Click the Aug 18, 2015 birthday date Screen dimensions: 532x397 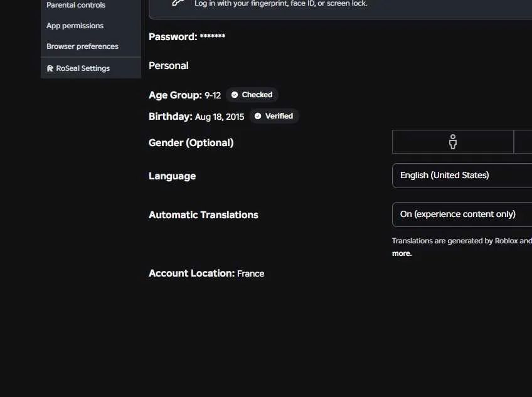coord(220,117)
